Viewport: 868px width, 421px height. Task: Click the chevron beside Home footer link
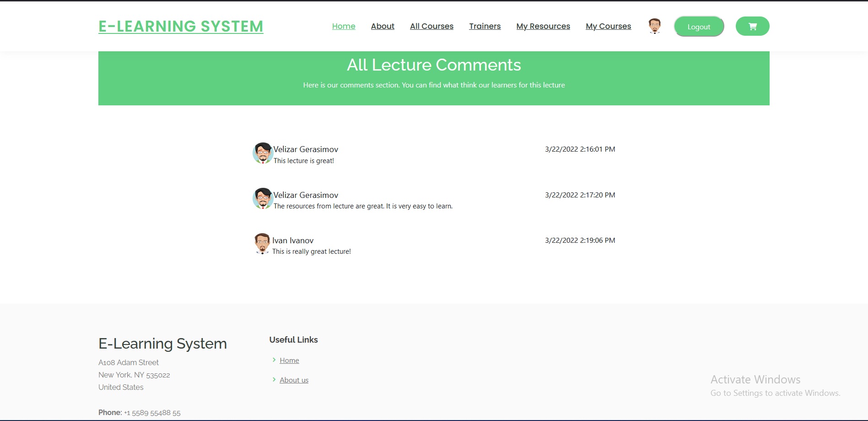275,360
